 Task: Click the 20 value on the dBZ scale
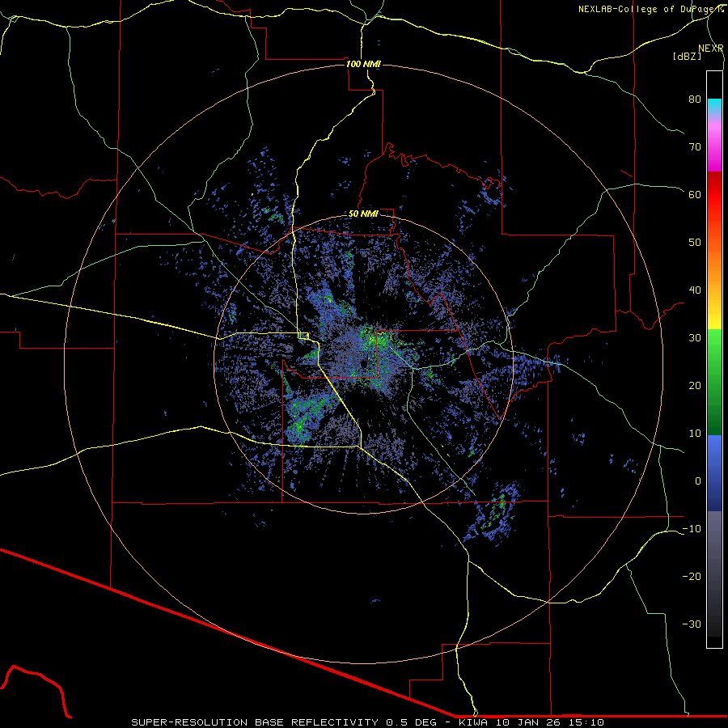[x=695, y=386]
